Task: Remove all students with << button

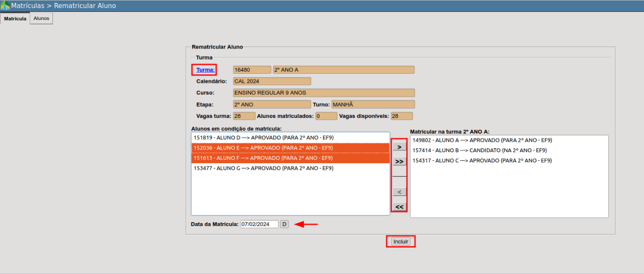Action: [x=399, y=207]
